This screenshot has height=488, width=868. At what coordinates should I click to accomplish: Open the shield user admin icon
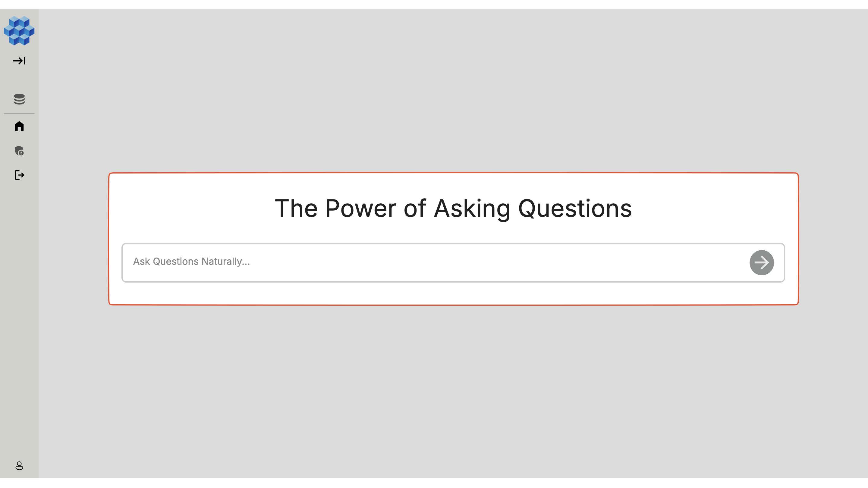(19, 151)
